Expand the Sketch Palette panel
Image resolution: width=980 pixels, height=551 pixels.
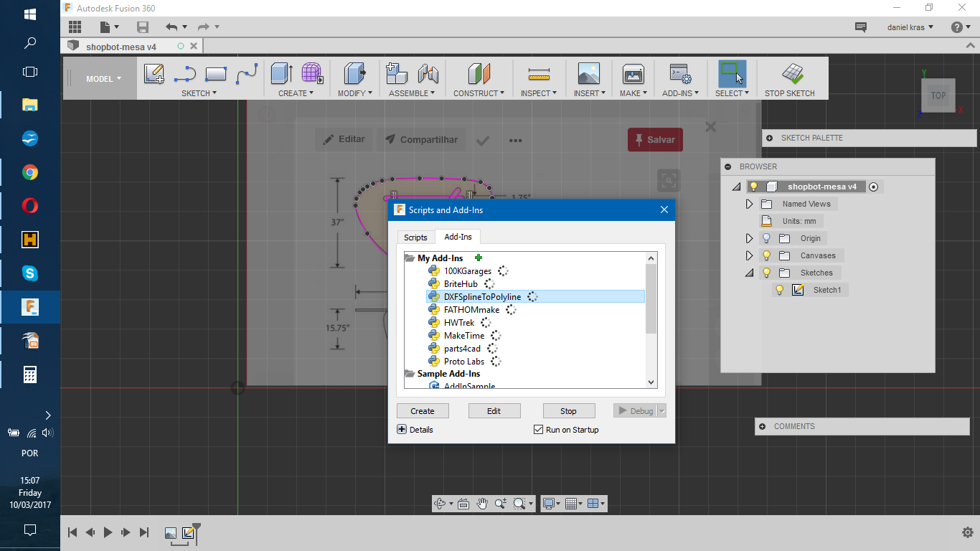(x=770, y=138)
